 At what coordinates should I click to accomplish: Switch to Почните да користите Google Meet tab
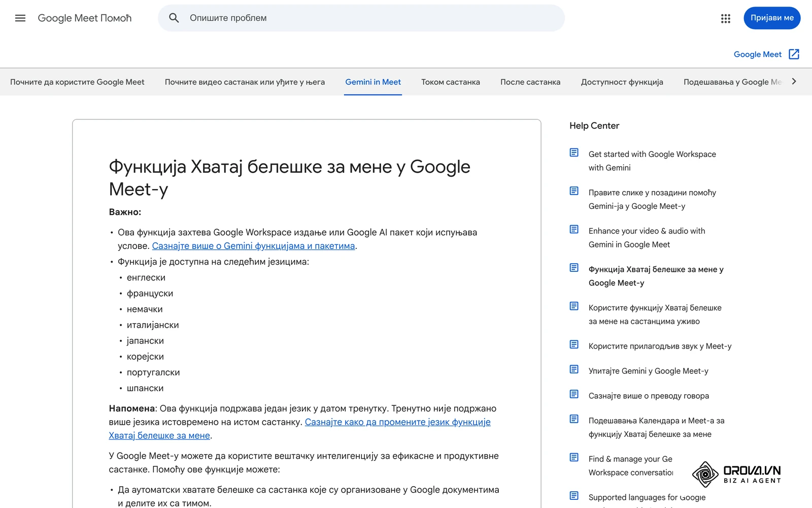[77, 82]
